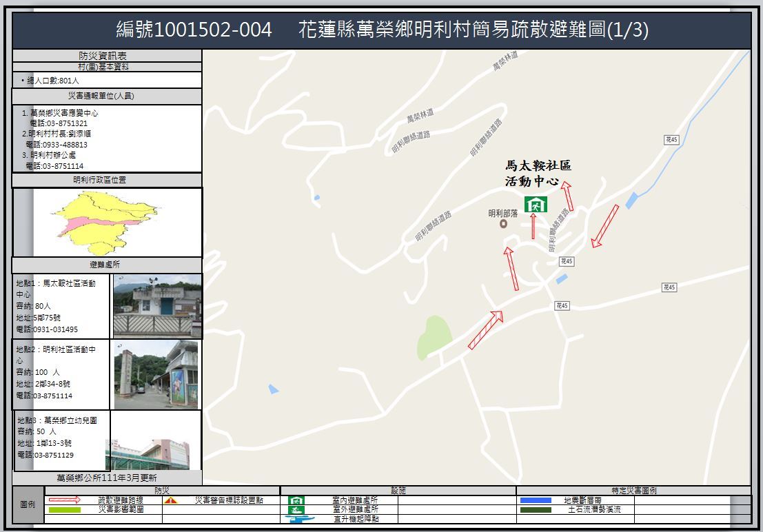Click the dark green debris flow swatch
The width and height of the screenshot is (763, 532).
click(536, 510)
